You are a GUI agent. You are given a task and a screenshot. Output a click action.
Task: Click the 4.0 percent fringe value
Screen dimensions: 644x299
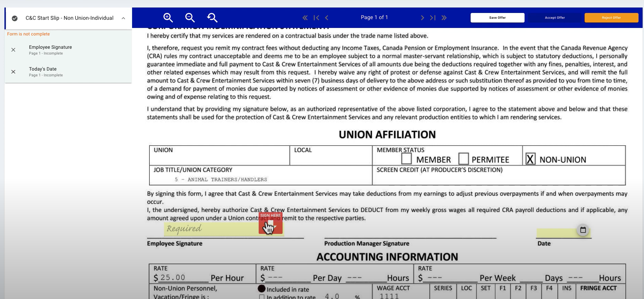(x=332, y=296)
